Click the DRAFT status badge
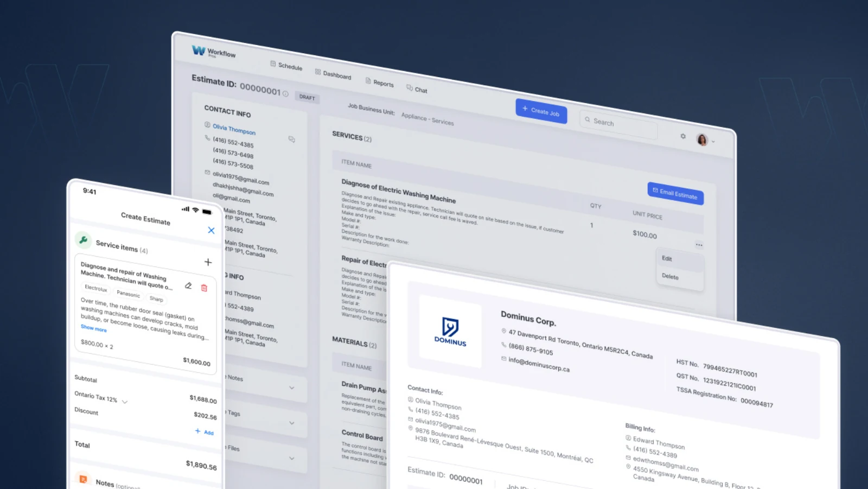Image resolution: width=868 pixels, height=489 pixels. pos(307,97)
